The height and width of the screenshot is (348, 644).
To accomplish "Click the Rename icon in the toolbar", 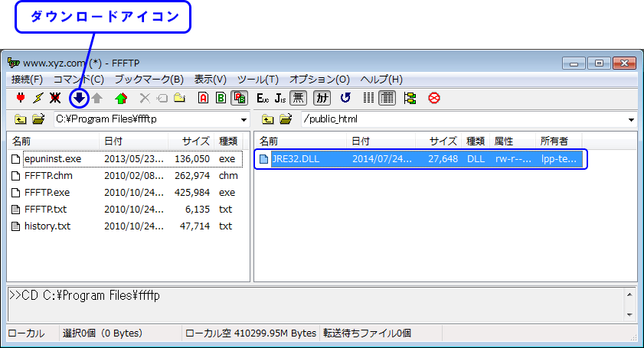I will [x=162, y=98].
